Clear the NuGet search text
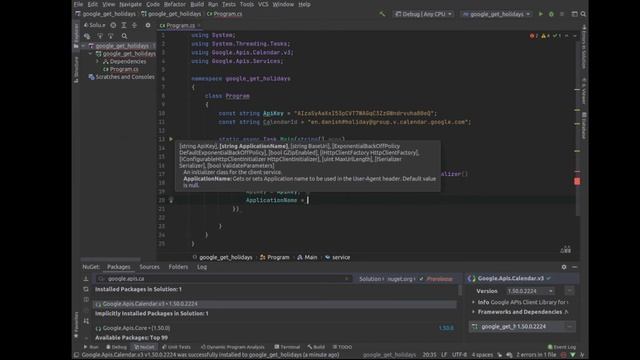640x360 pixels. coord(347,279)
